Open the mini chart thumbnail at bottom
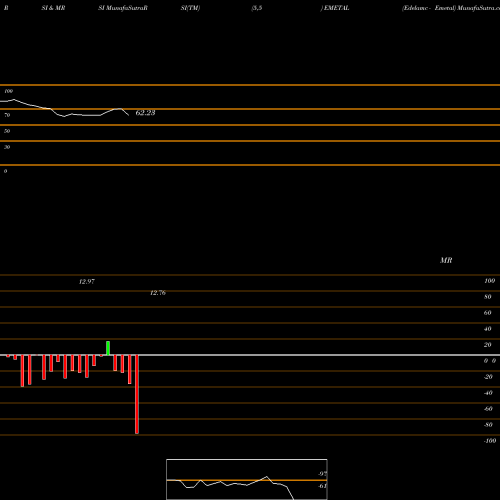The image size is (500, 500). [247, 479]
